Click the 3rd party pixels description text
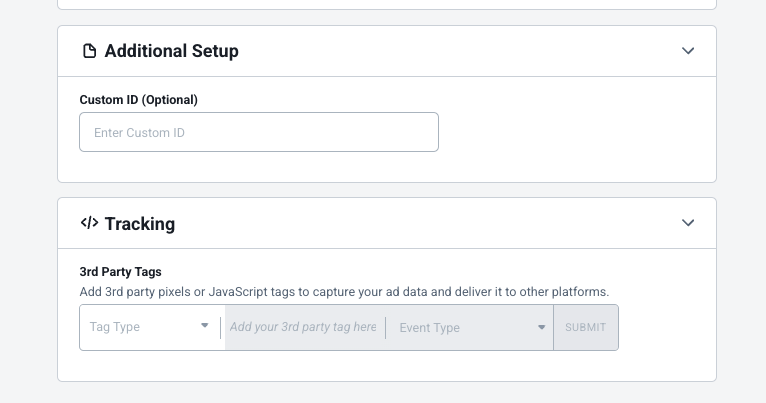766x403 pixels. coord(344,292)
